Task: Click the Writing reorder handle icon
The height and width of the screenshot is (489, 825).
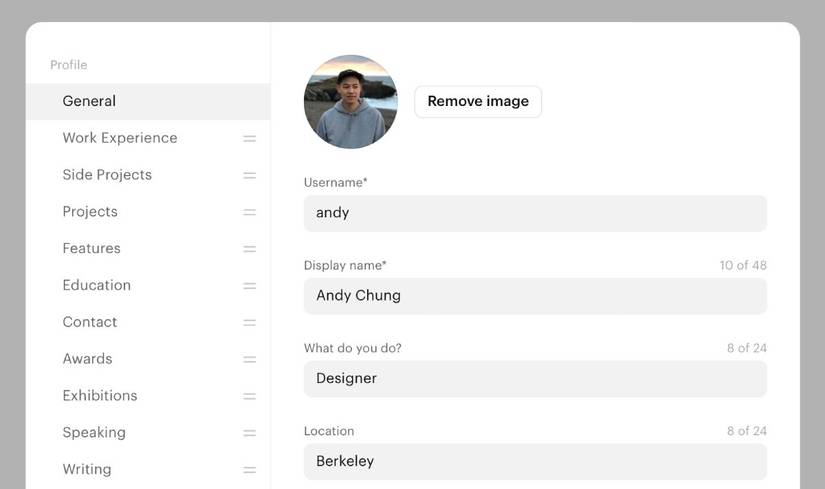Action: (249, 470)
